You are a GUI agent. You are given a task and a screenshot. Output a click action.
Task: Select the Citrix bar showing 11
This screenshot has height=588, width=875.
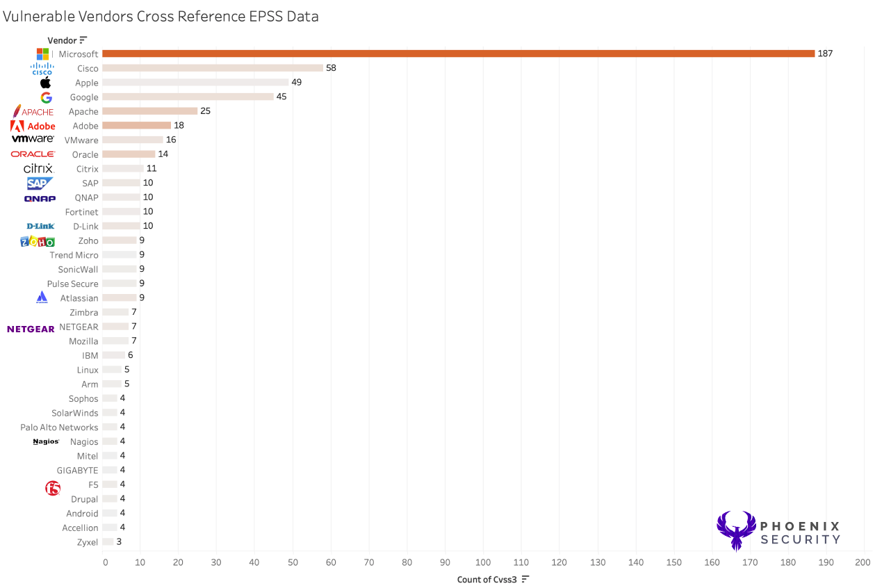point(123,169)
